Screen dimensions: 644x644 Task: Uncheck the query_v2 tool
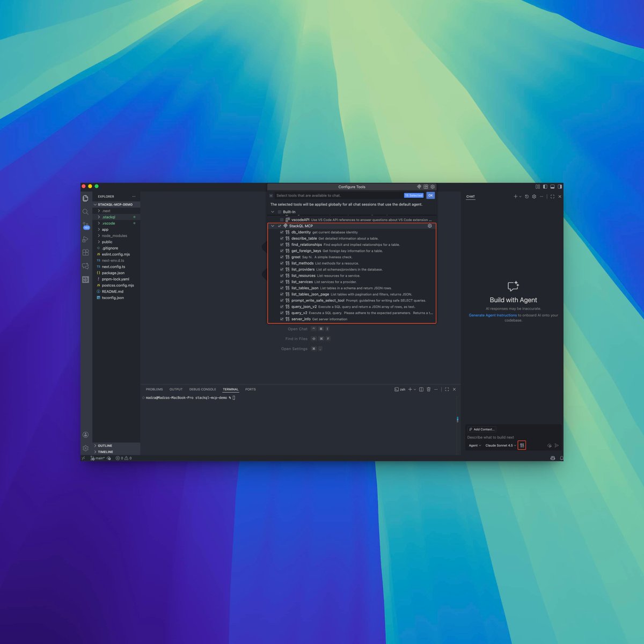click(x=282, y=313)
